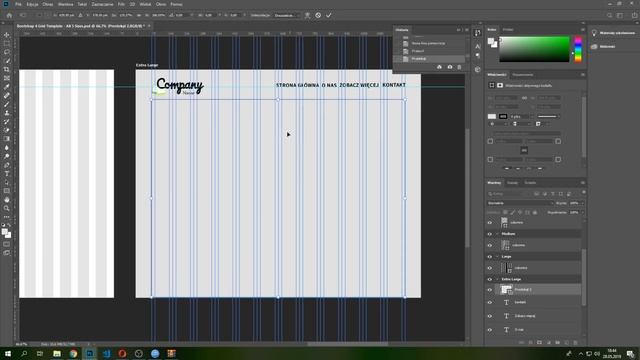Create a new group in Layers panel
This screenshot has width=640, height=360.
(558, 342)
